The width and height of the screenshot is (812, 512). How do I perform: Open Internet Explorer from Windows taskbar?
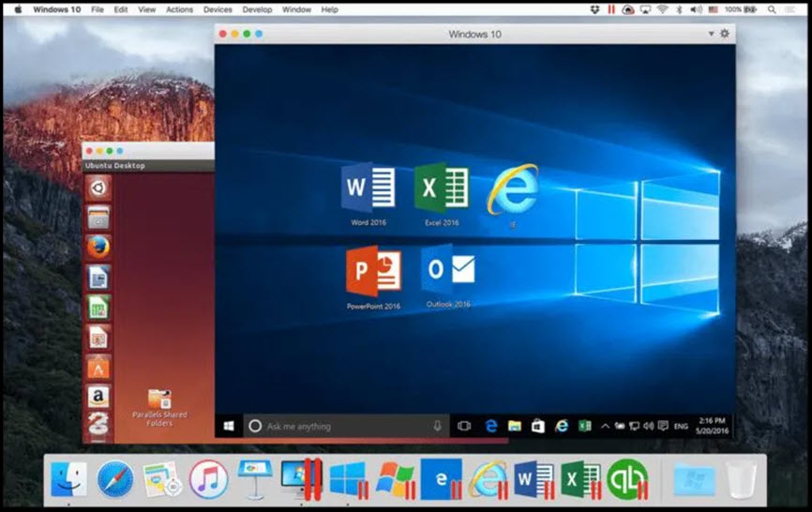point(562,426)
